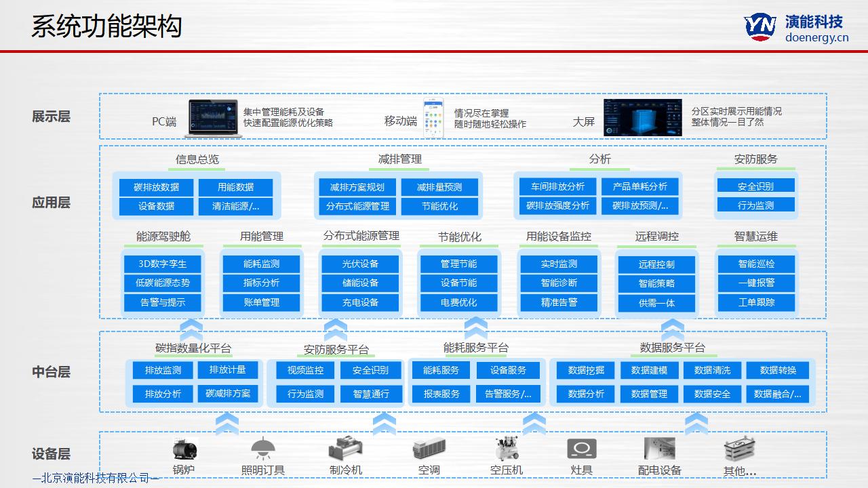868x488 pixels.
Task: Select the air conditioner icon 空调
Action: click(x=429, y=449)
